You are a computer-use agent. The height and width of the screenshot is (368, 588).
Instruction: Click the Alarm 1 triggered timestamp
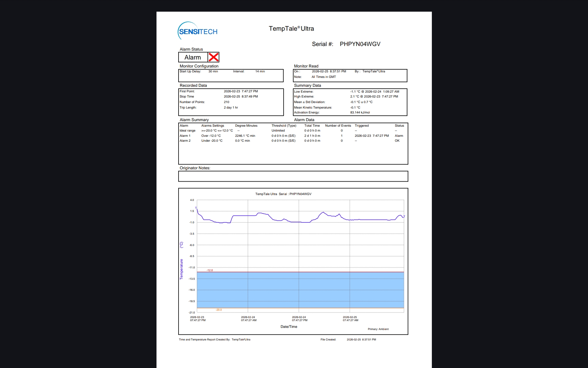(372, 136)
